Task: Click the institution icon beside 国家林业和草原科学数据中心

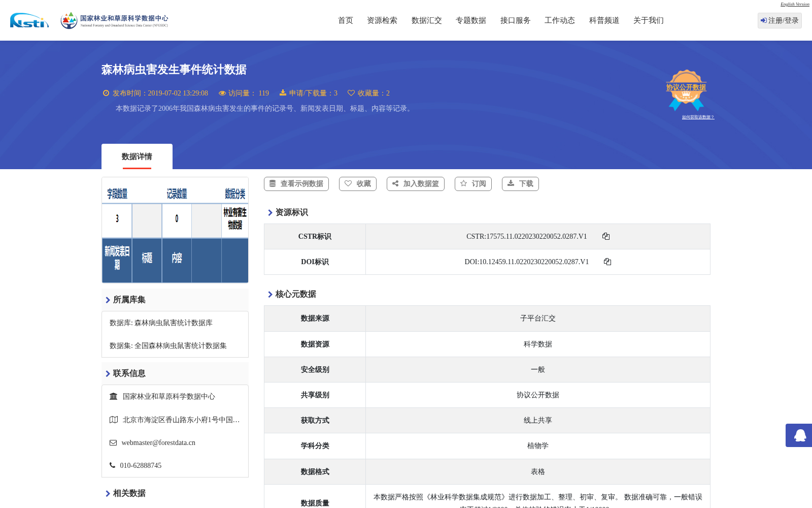Action: 114,396
